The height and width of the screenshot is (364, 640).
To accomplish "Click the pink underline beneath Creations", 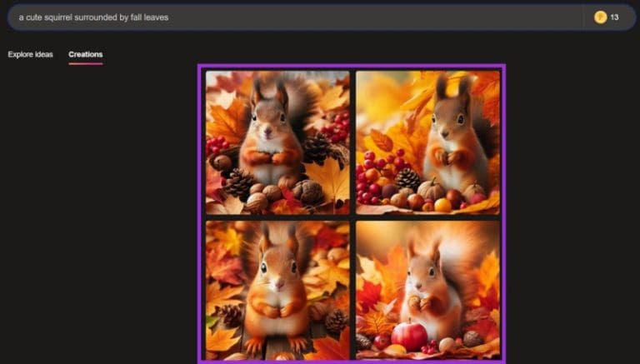I will click(x=85, y=63).
